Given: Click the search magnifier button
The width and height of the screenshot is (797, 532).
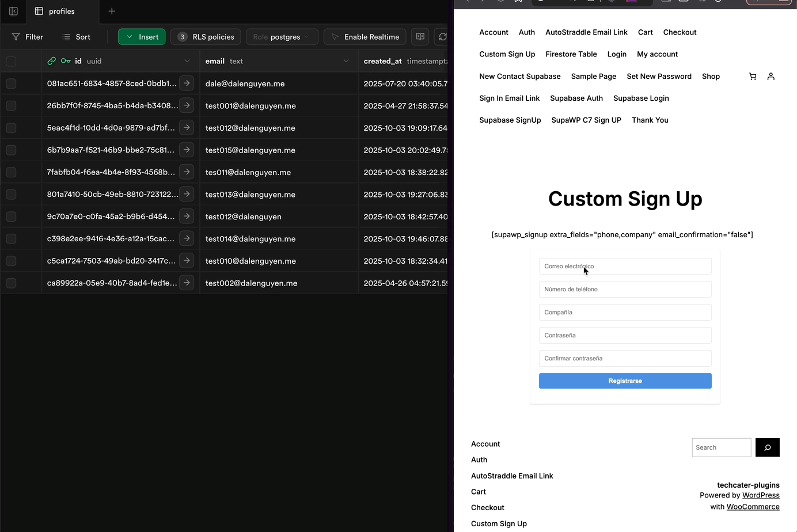Looking at the screenshot, I should point(767,447).
